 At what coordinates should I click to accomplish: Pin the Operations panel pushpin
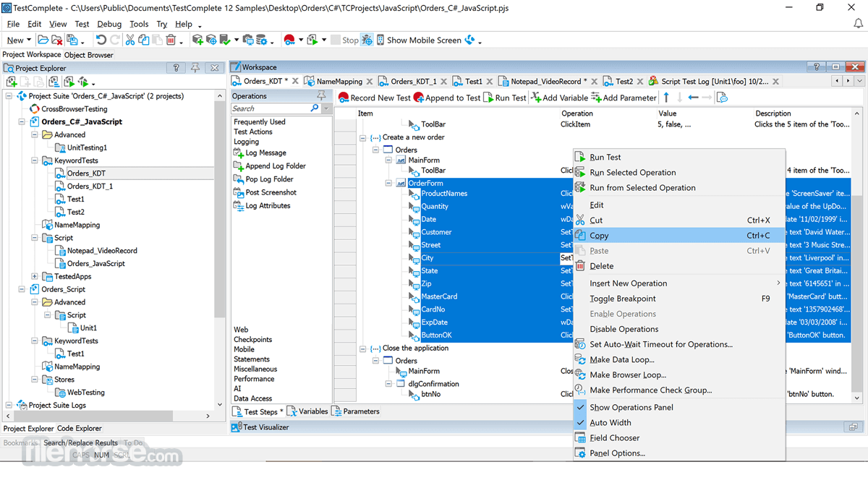[x=321, y=95]
